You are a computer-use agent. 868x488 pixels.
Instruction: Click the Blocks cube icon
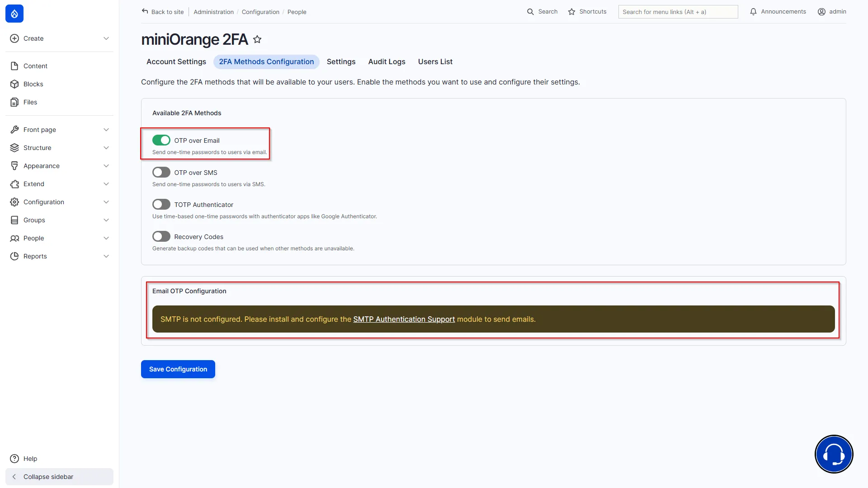pos(14,84)
